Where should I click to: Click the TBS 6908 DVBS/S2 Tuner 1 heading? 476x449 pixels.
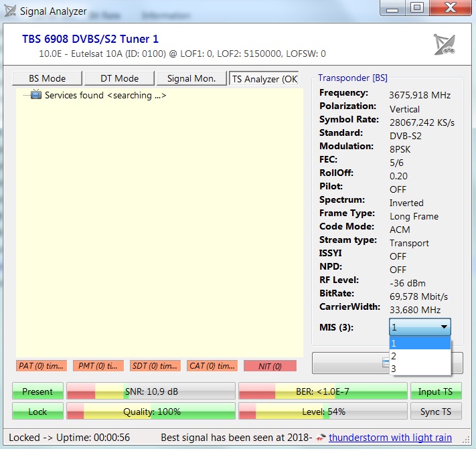(x=90, y=39)
